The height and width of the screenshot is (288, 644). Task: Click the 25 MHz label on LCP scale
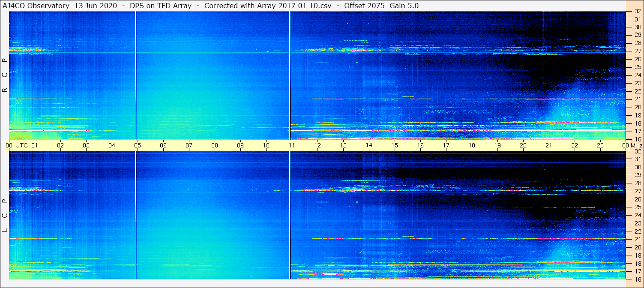(637, 207)
